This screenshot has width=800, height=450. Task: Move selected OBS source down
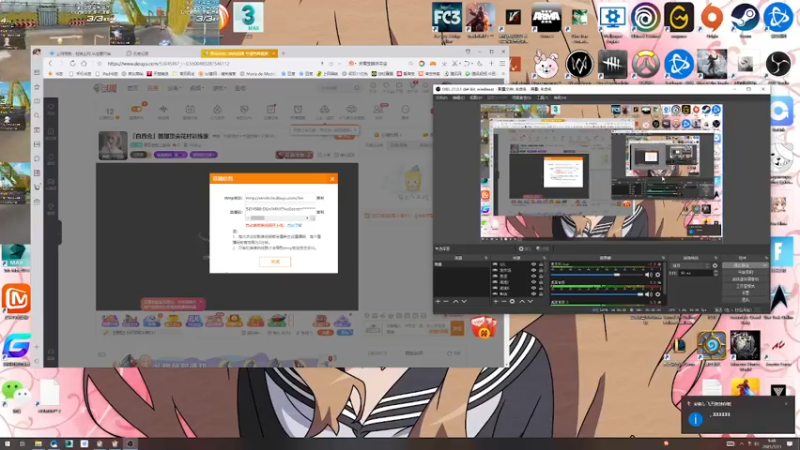coord(531,302)
